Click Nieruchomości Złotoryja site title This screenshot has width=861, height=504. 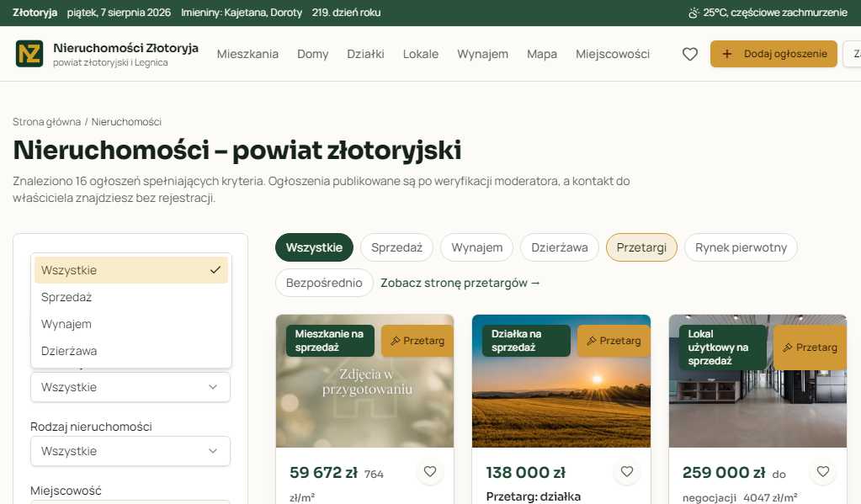point(125,48)
